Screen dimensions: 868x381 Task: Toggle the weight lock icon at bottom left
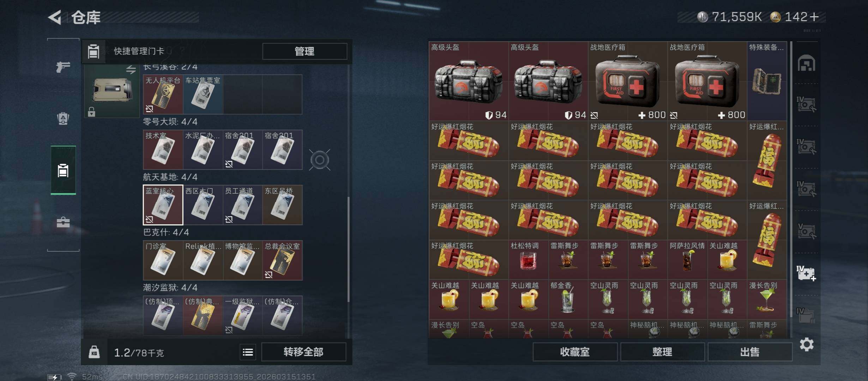94,352
